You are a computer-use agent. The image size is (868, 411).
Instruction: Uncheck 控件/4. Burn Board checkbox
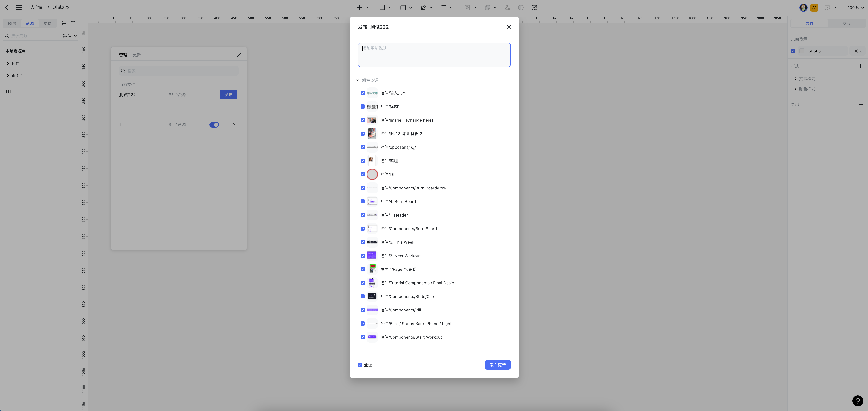pyautogui.click(x=363, y=201)
